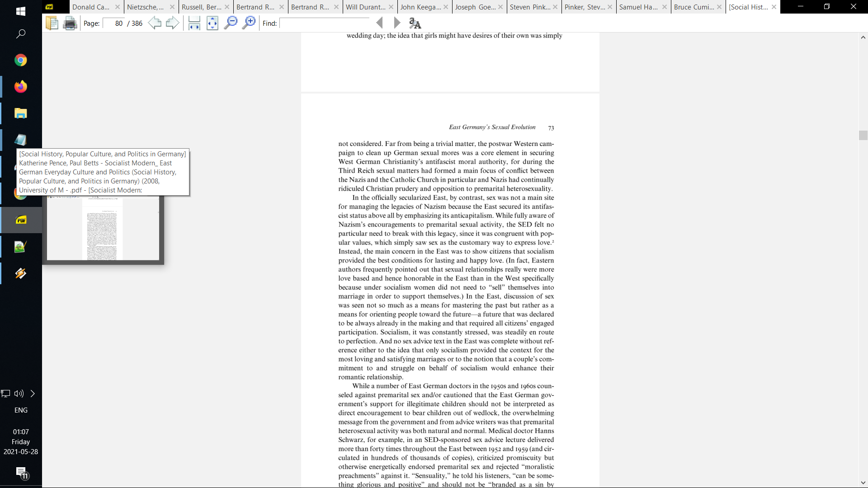The image size is (868, 488).
Task: Click the zoom in magnifier
Action: coord(249,23)
